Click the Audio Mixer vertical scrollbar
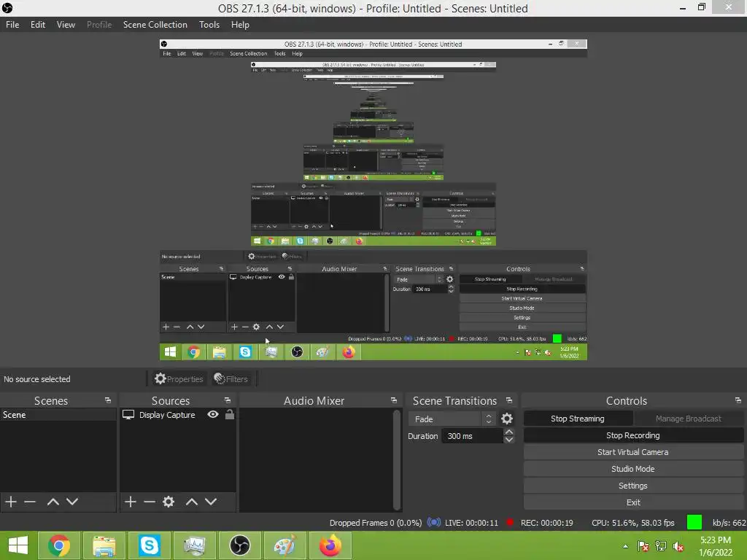 tap(396, 460)
